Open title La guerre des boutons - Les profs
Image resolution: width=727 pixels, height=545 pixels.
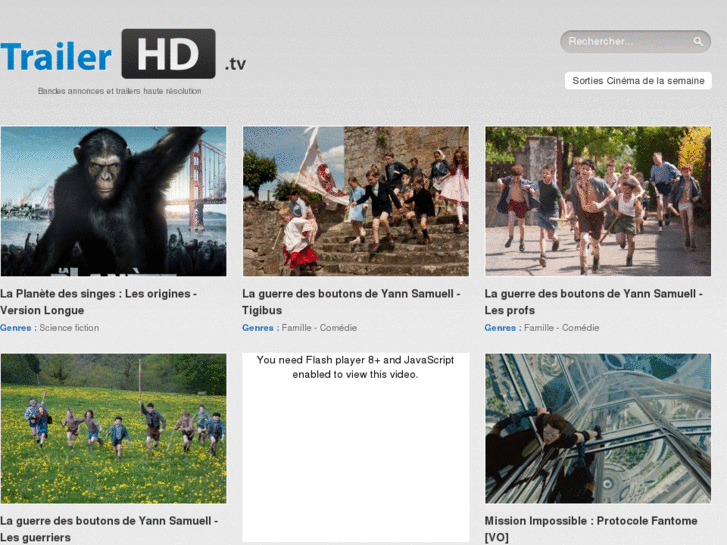point(593,302)
